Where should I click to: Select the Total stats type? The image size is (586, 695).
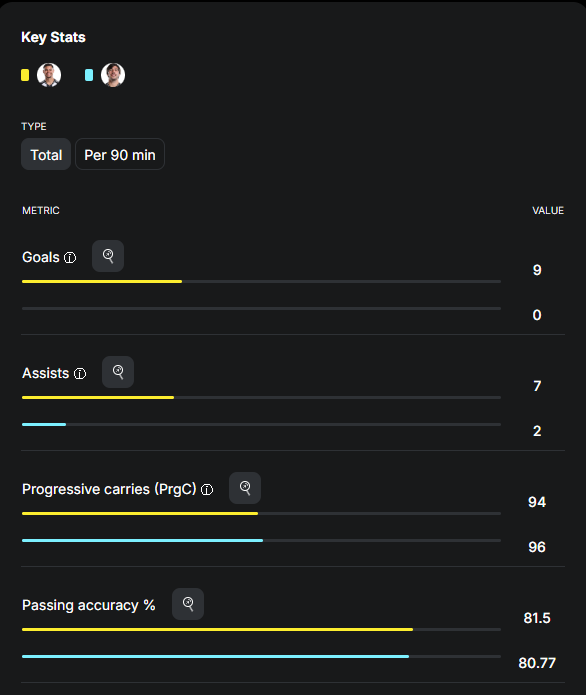(46, 154)
